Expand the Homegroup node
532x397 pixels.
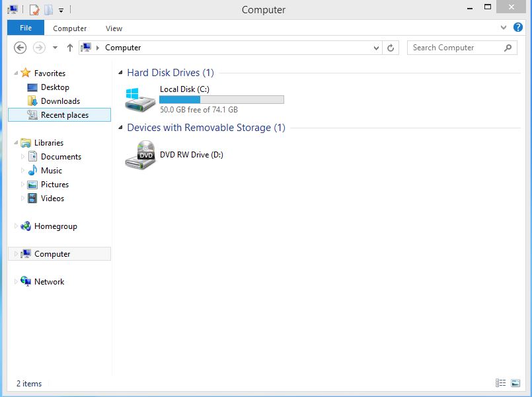[16, 226]
